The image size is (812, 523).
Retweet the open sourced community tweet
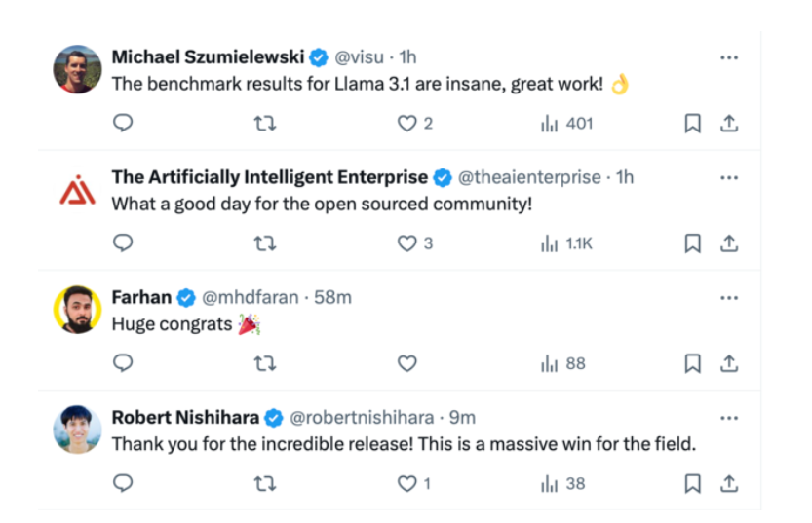(x=264, y=243)
